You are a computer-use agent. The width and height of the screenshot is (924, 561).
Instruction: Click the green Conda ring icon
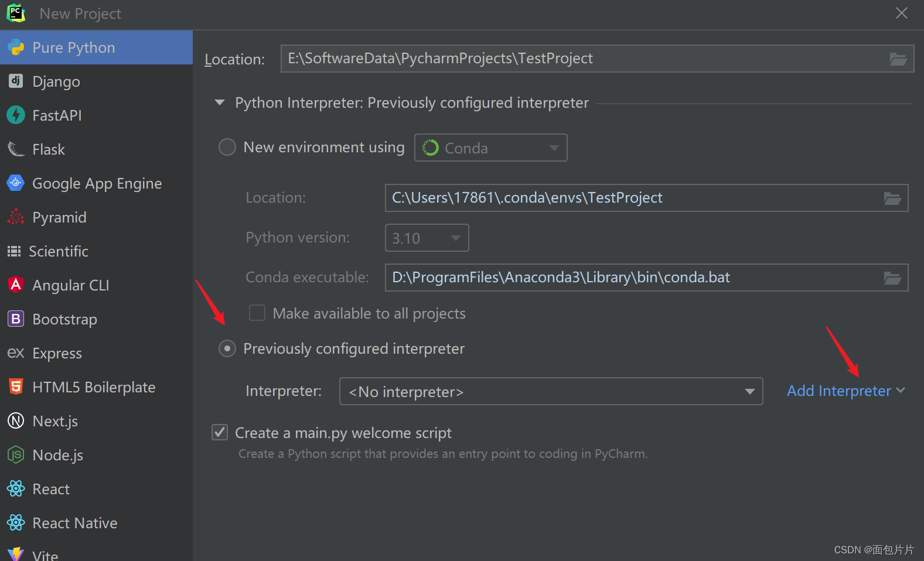(431, 148)
